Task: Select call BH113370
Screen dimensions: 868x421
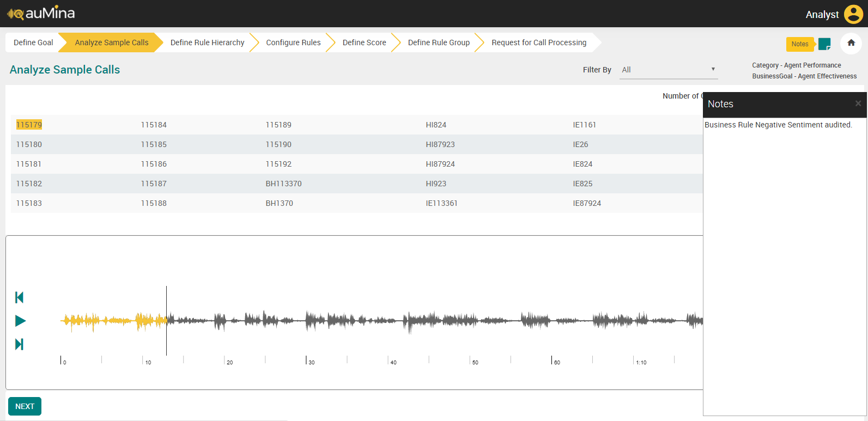Action: [x=283, y=184]
